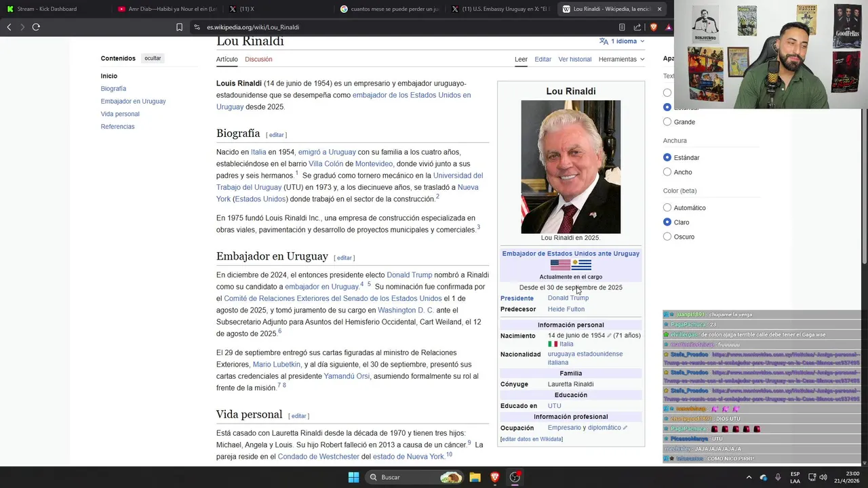Click the Editar page tab
The width and height of the screenshot is (868, 488).
pos(542,60)
